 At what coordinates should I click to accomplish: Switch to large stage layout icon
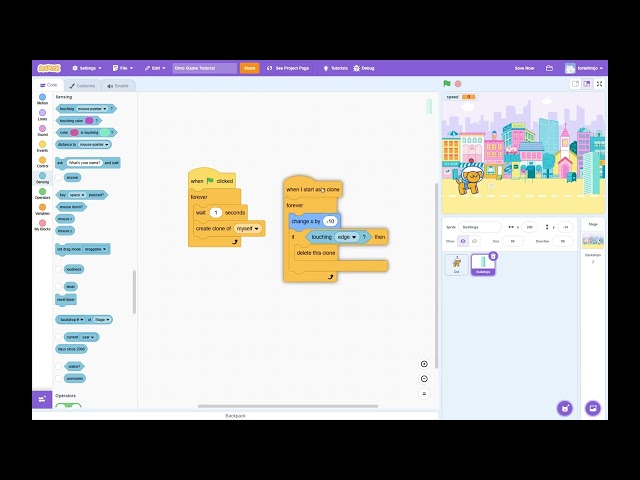[587, 84]
